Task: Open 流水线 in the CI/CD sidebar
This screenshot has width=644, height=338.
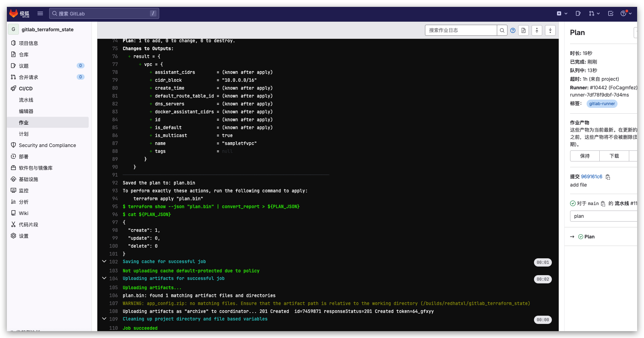Action: coord(26,100)
